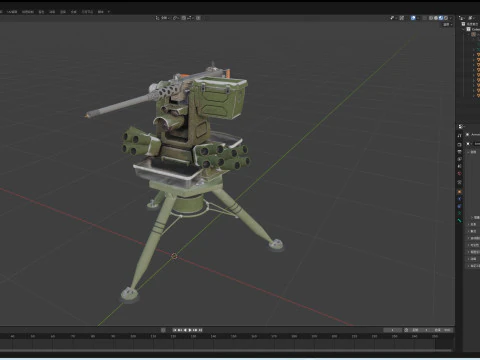The image size is (480, 360).
Task: Open Tool properties tab
Action: (459, 135)
